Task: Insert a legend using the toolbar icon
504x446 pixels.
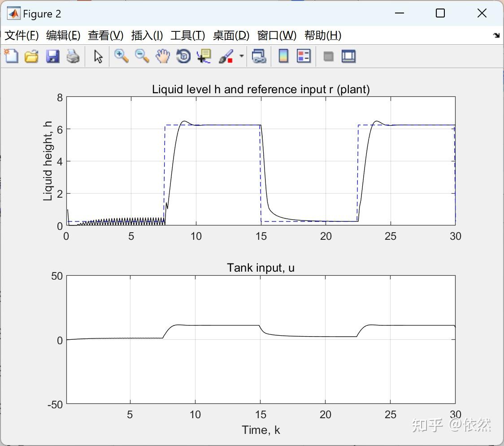Action: click(304, 56)
